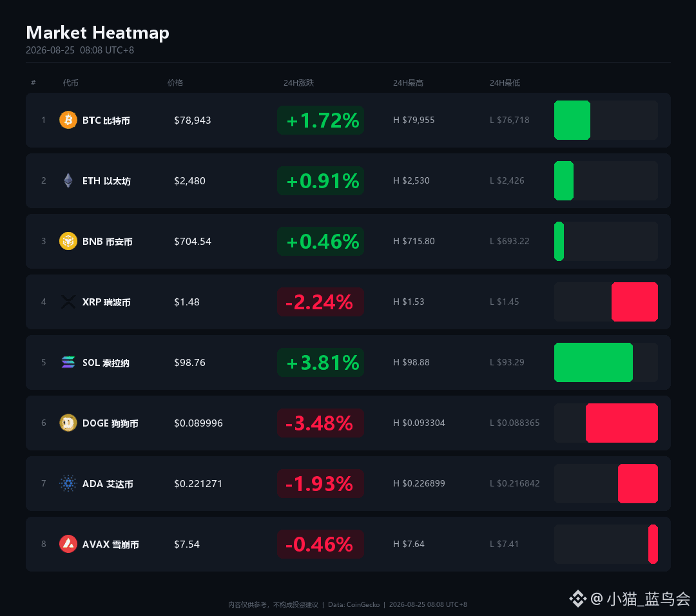Click the XRP logo icon
Image resolution: width=696 pixels, height=616 pixels.
point(68,302)
